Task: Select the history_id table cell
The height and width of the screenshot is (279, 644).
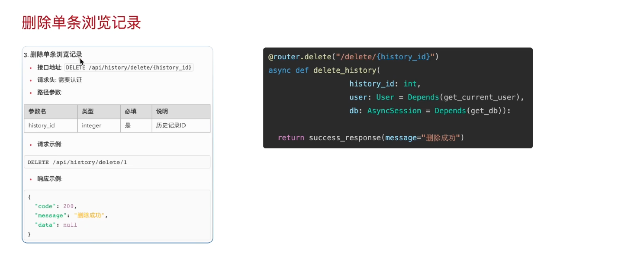Action: click(51, 125)
